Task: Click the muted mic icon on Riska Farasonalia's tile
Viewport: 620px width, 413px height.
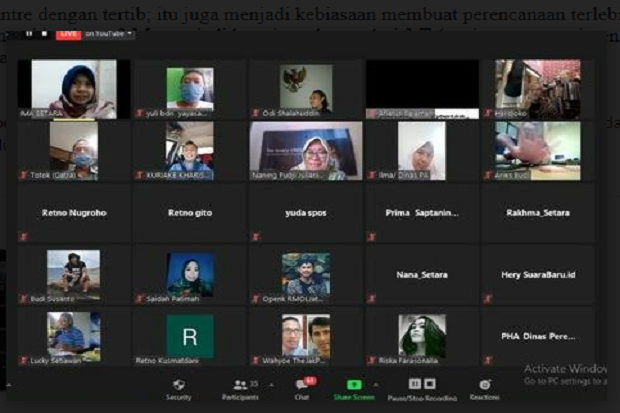Action: click(x=371, y=361)
